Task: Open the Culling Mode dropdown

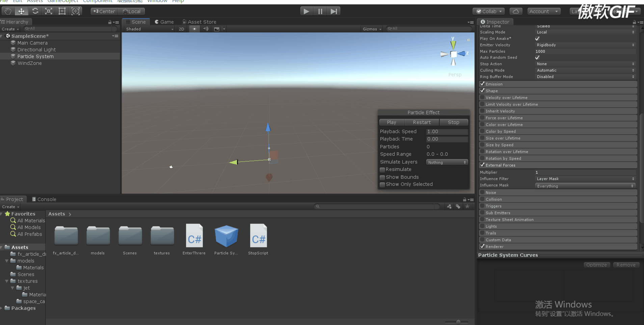Action: [x=586, y=70]
